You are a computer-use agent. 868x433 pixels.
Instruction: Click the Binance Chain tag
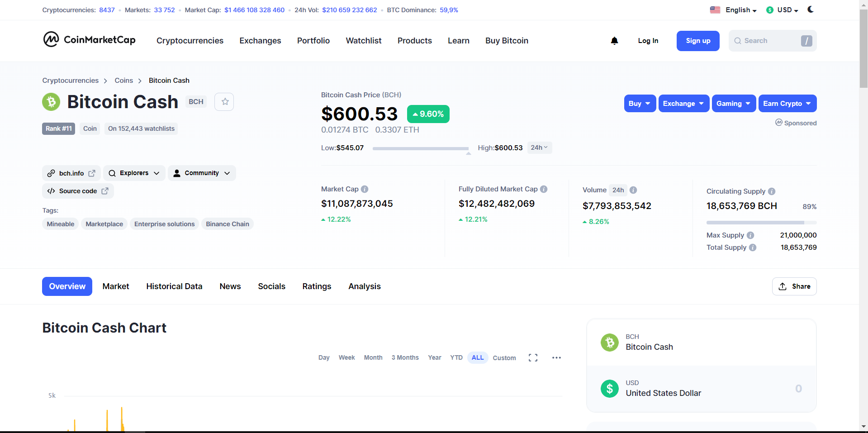[228, 224]
